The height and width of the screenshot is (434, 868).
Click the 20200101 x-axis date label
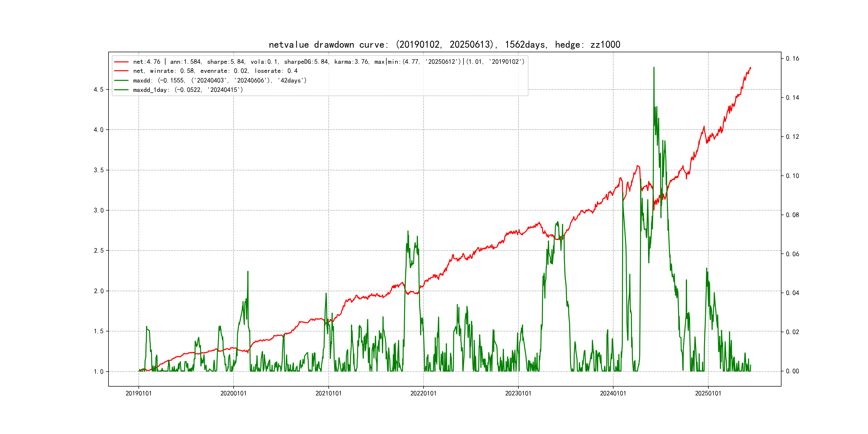pyautogui.click(x=233, y=393)
